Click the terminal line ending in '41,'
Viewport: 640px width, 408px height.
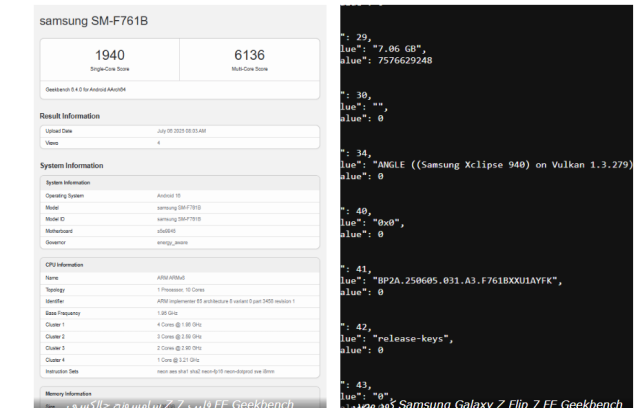pyautogui.click(x=356, y=269)
